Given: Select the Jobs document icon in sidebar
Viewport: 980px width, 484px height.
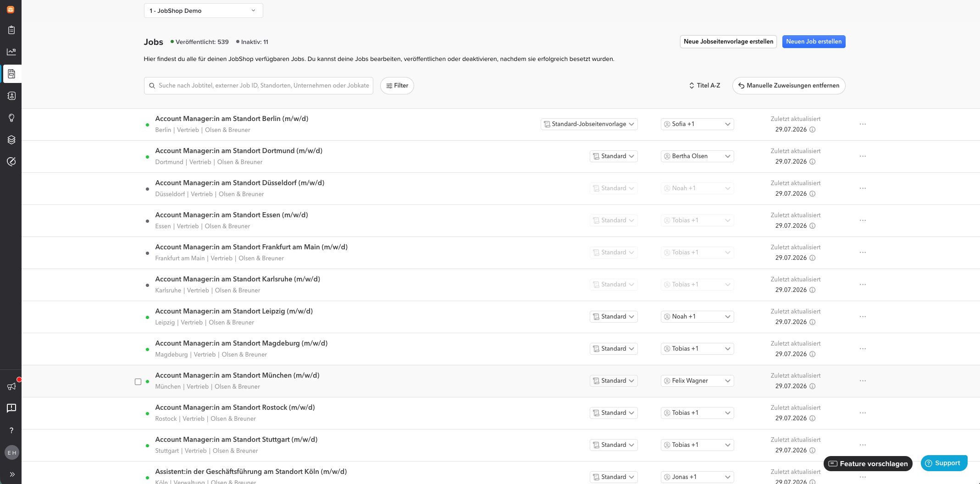Looking at the screenshot, I should [x=11, y=74].
